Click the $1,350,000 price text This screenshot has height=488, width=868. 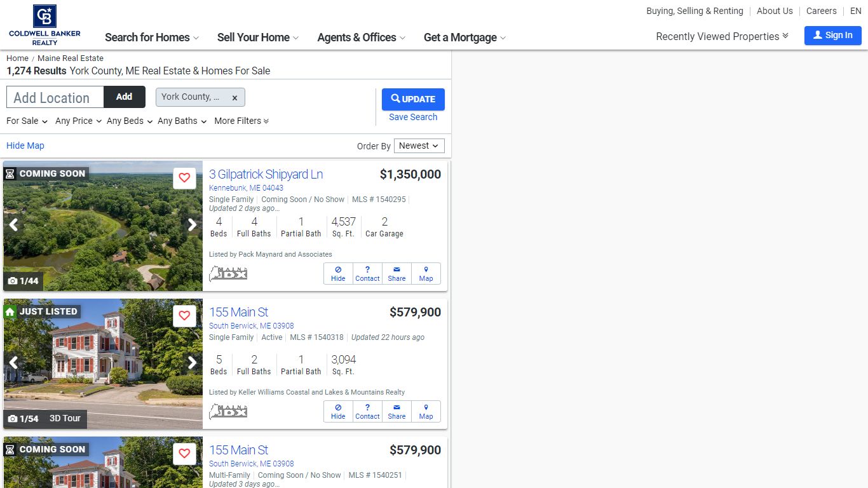[x=410, y=175]
